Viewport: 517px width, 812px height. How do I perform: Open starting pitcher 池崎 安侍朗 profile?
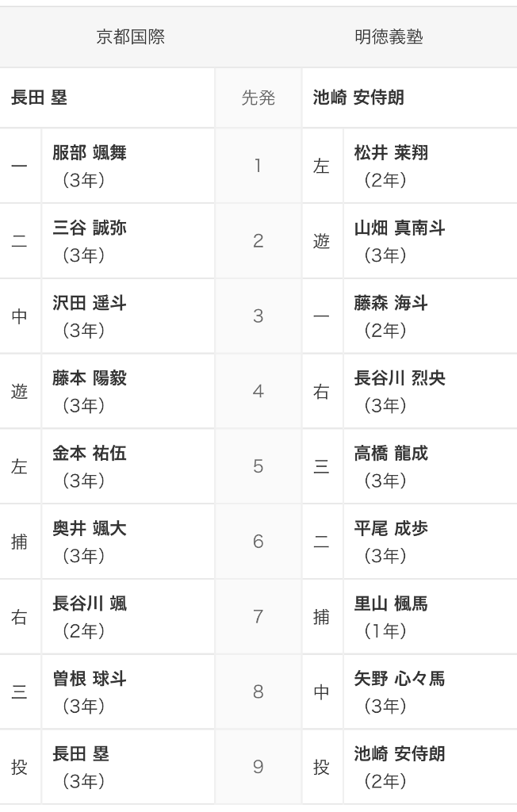[358, 98]
